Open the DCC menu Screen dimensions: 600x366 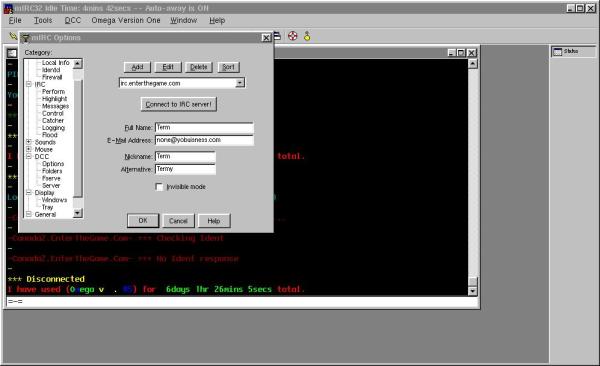click(x=73, y=20)
